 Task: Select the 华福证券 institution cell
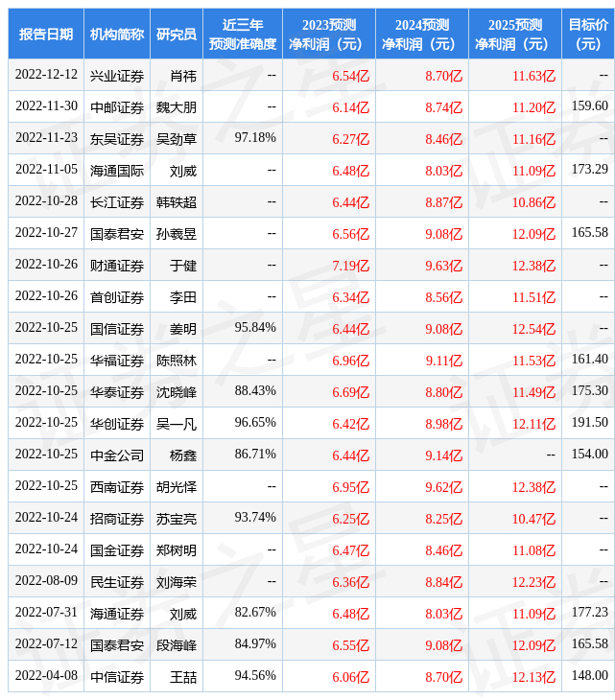[x=117, y=361]
